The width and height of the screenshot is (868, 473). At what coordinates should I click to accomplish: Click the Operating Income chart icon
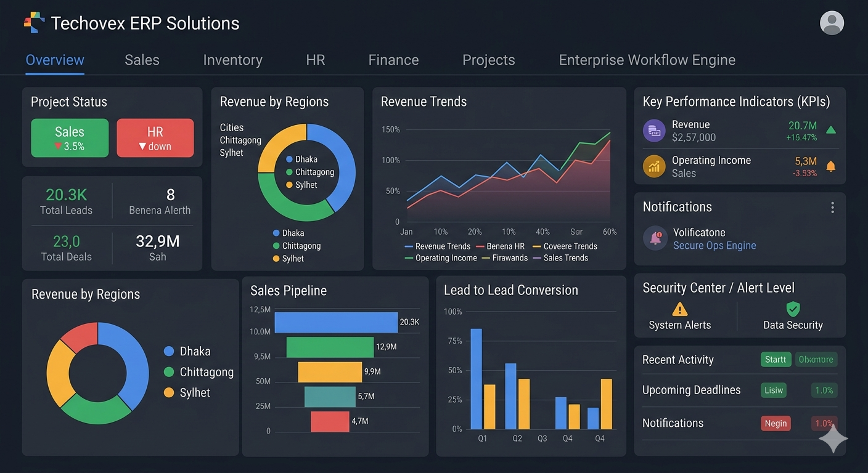[654, 166]
